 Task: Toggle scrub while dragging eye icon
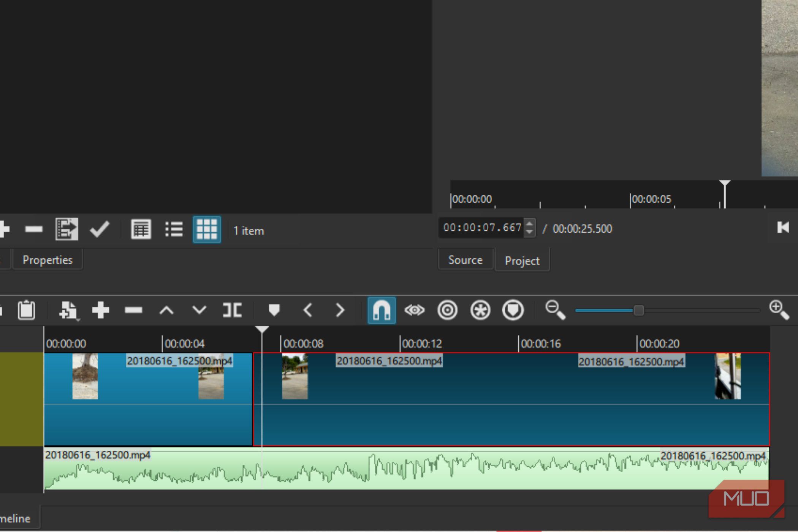tap(414, 310)
